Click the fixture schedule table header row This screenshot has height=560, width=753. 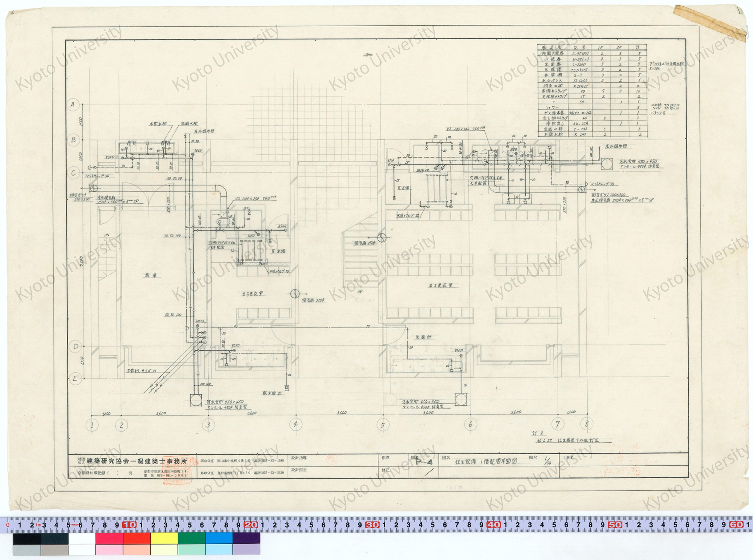point(592,48)
